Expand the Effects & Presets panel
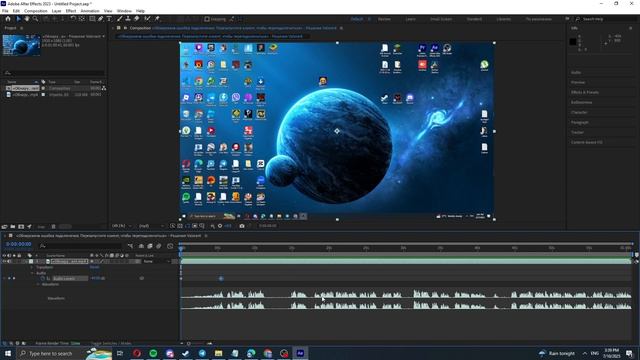This screenshot has height=360, width=640. click(x=585, y=92)
